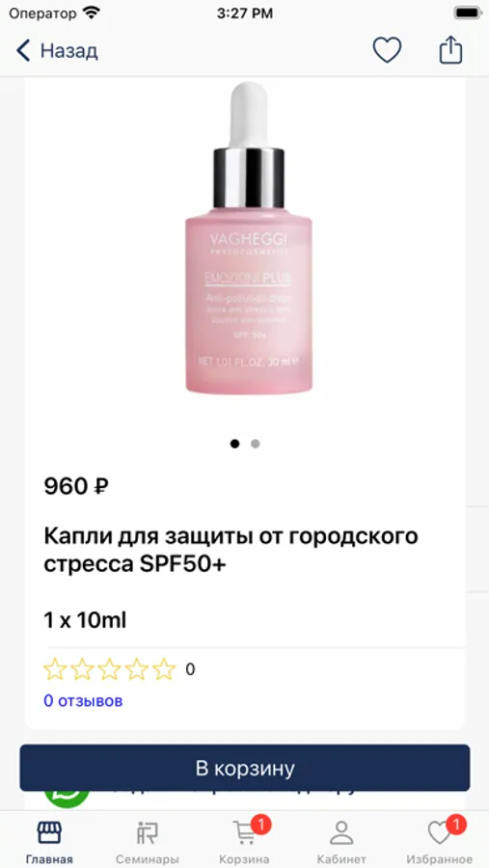Rate with the third star
The height and width of the screenshot is (868, 489).
[109, 669]
